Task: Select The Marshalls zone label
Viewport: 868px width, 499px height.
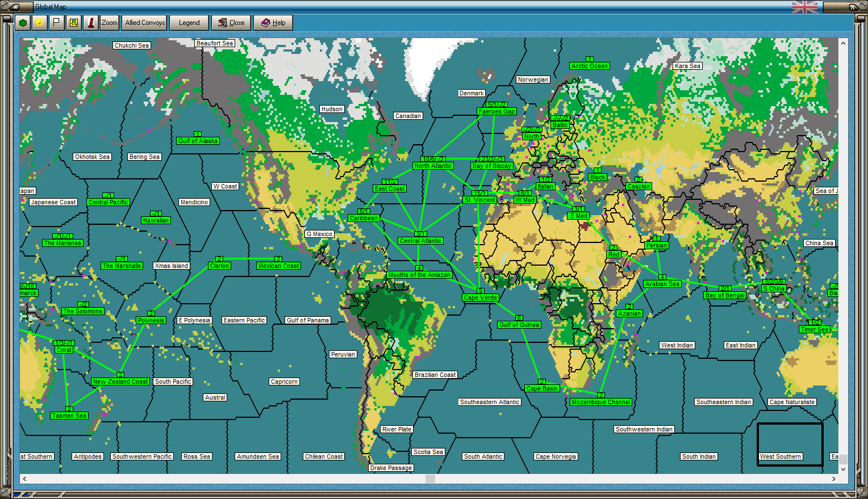Action: (122, 266)
